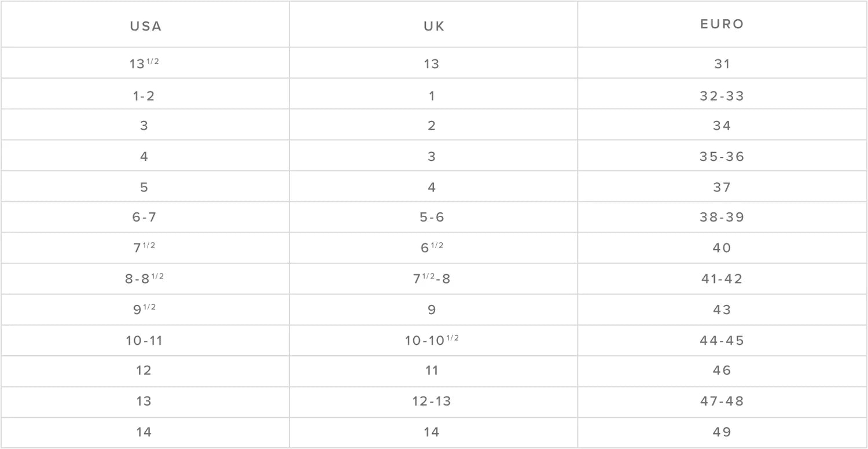
Task: Click the USA column header
Action: (145, 27)
